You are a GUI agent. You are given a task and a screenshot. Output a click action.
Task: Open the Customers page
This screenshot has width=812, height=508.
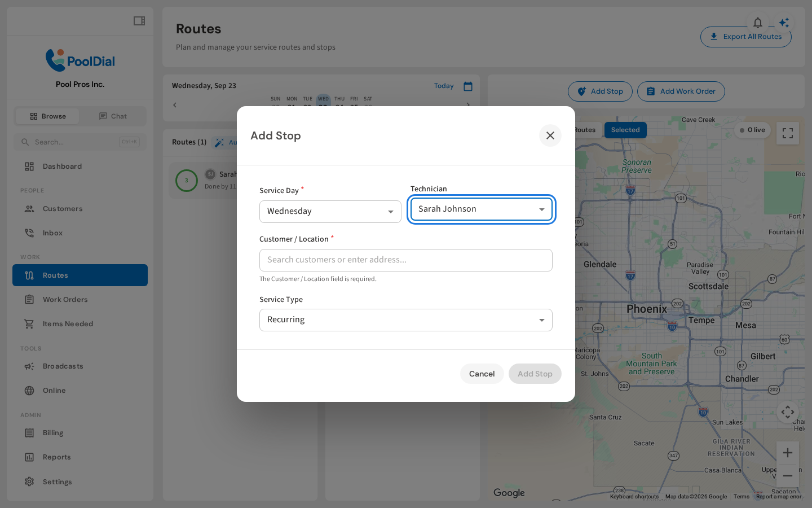(80, 209)
